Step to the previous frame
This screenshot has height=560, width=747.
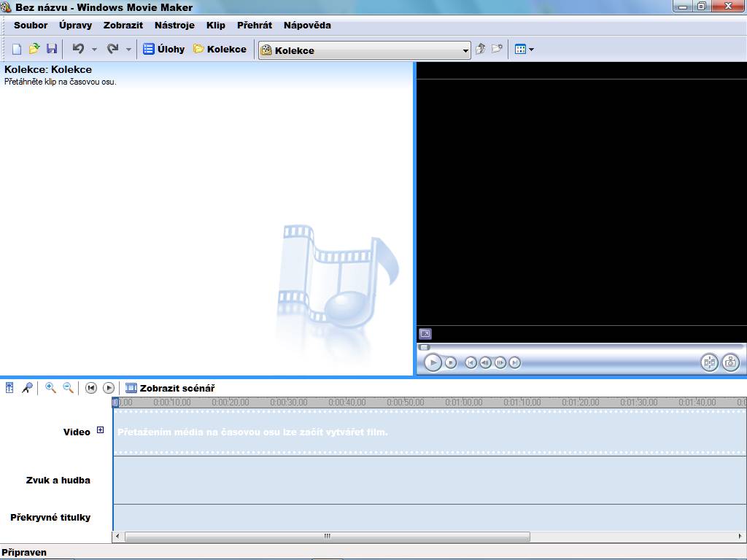(485, 363)
